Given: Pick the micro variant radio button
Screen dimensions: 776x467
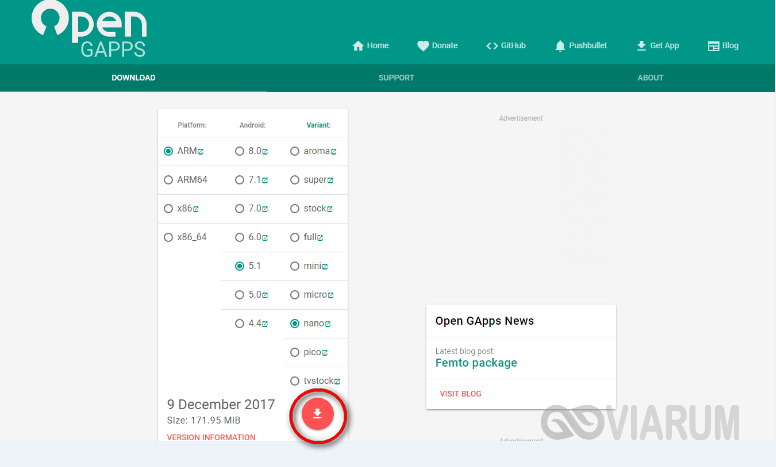Looking at the screenshot, I should [294, 295].
